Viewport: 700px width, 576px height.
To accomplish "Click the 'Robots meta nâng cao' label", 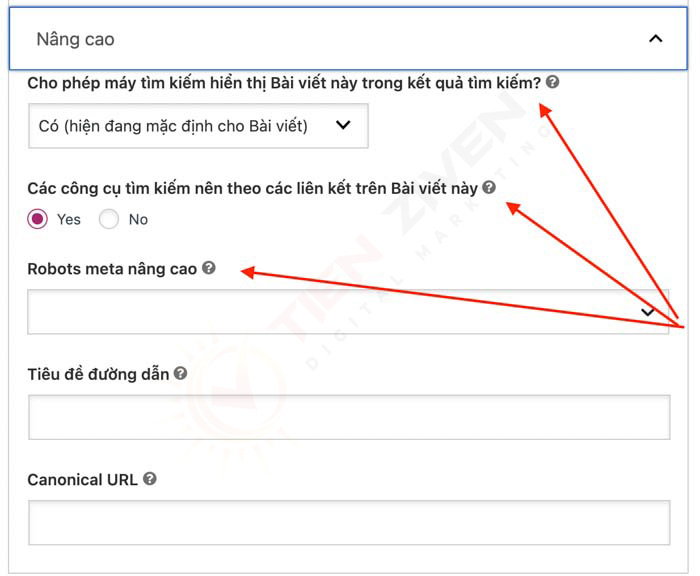I will [112, 269].
